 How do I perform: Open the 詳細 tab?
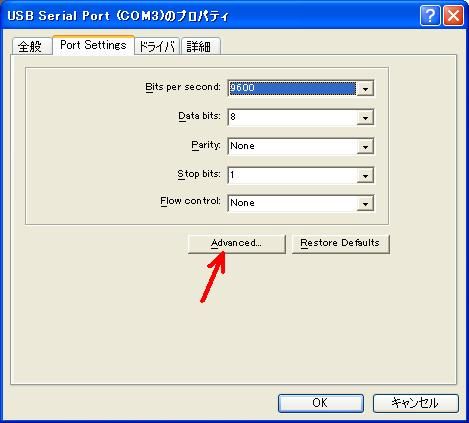pyautogui.click(x=200, y=46)
